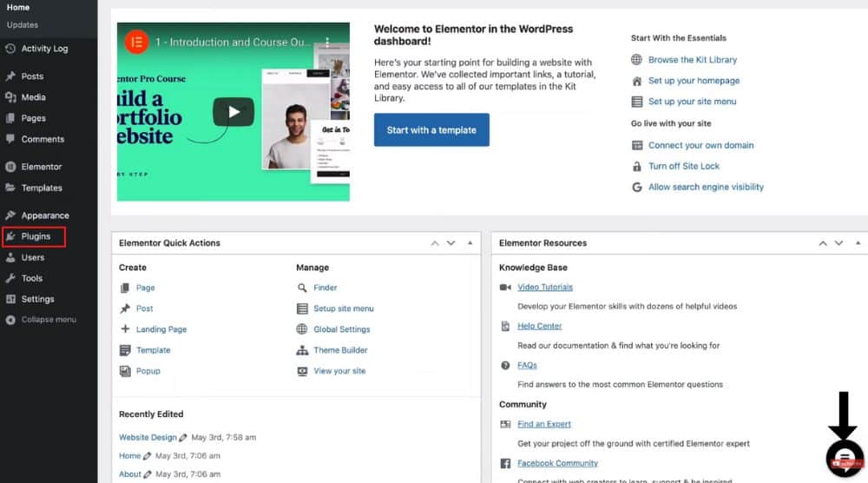
Task: Click Set up your homepage link
Action: pos(694,81)
